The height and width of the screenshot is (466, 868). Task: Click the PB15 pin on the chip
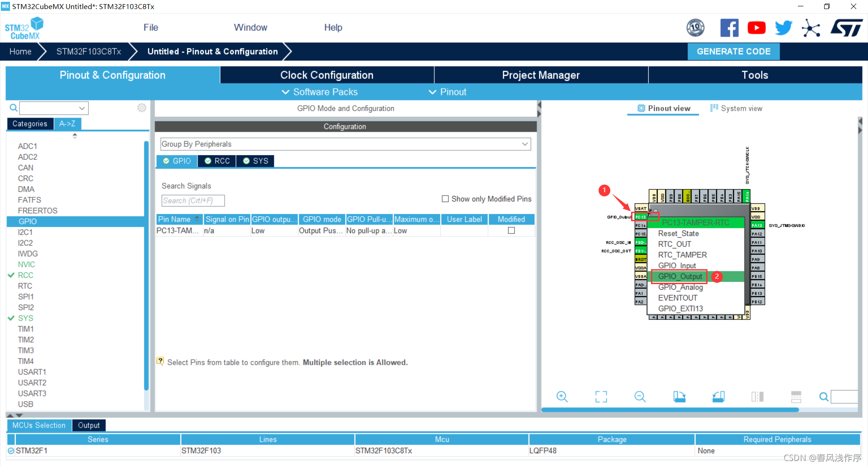[x=757, y=276]
